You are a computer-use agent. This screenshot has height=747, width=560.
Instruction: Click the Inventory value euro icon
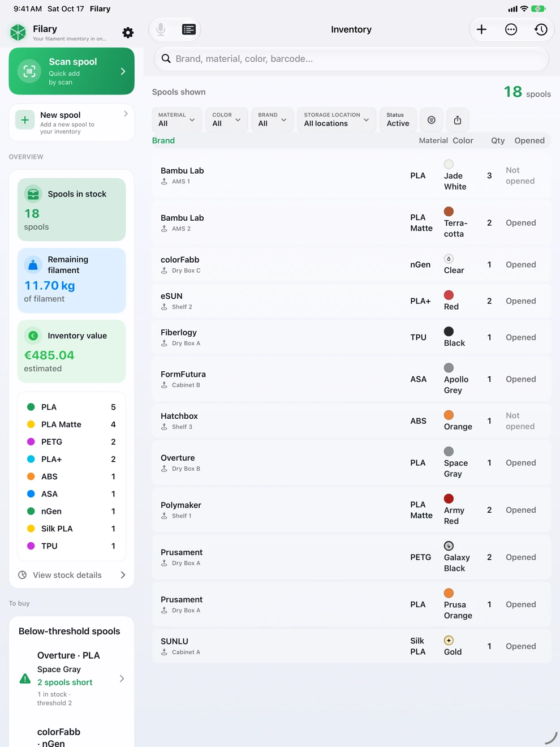coord(33,336)
